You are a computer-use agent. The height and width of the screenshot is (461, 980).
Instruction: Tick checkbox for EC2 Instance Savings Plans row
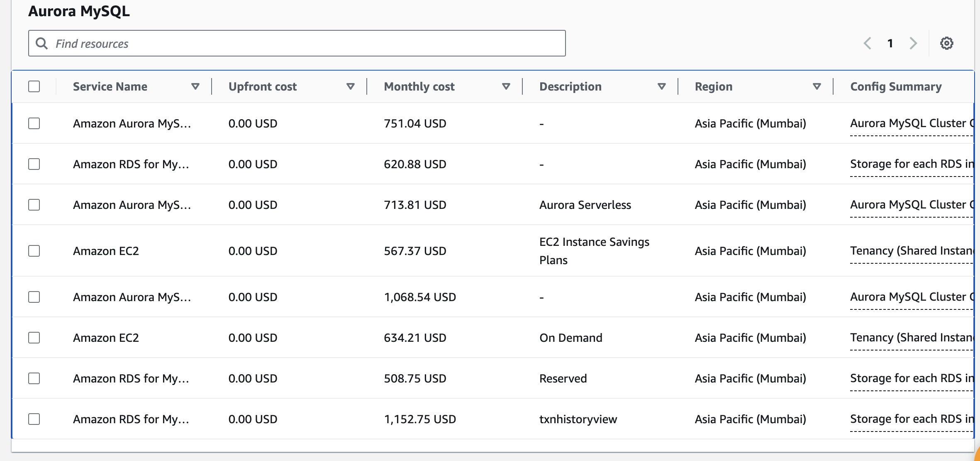click(x=34, y=251)
